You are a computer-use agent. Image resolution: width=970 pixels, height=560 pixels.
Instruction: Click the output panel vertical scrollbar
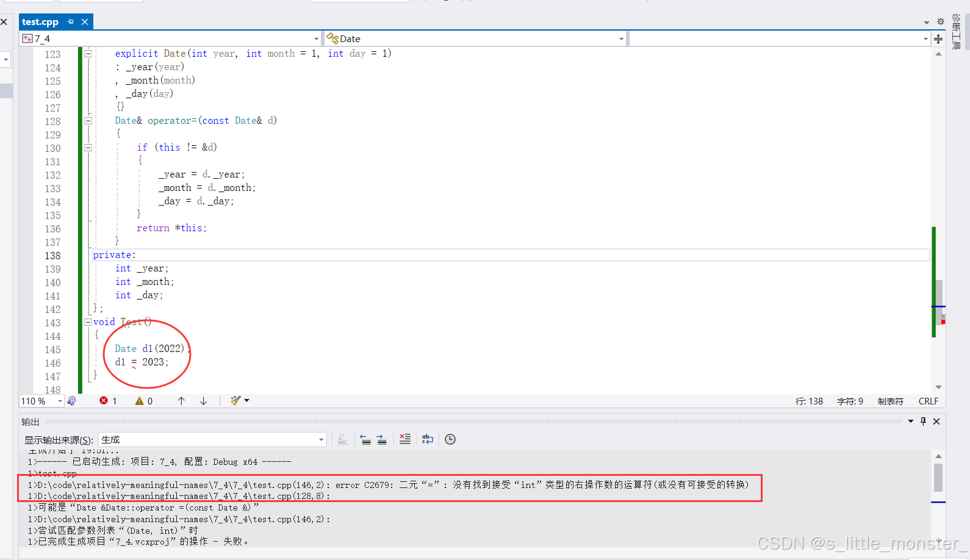[938, 477]
